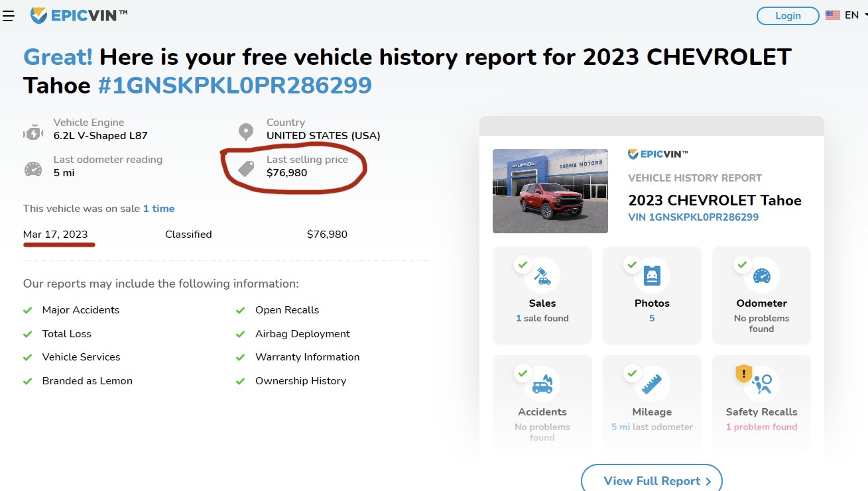The width and height of the screenshot is (868, 491).
Task: Click the US flag language selector
Action: pyautogui.click(x=833, y=15)
